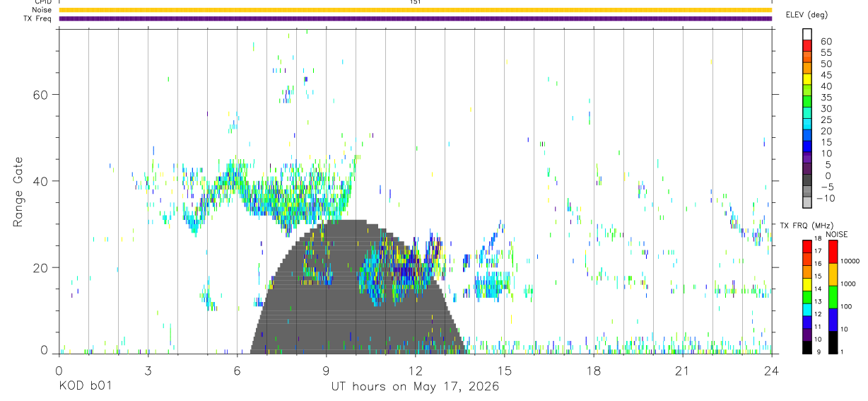Click the x-axis tick label "3"
The height and width of the screenshot is (401, 868).
click(148, 371)
